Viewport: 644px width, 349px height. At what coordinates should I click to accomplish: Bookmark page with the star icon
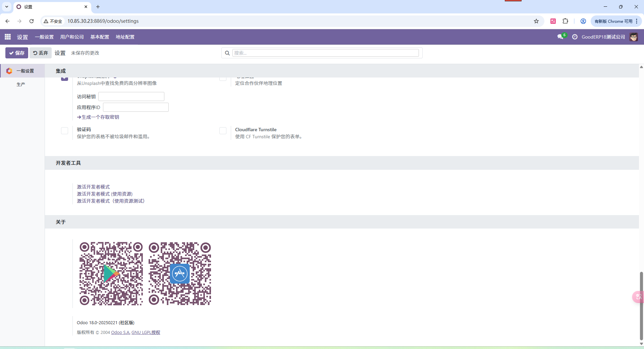point(536,21)
